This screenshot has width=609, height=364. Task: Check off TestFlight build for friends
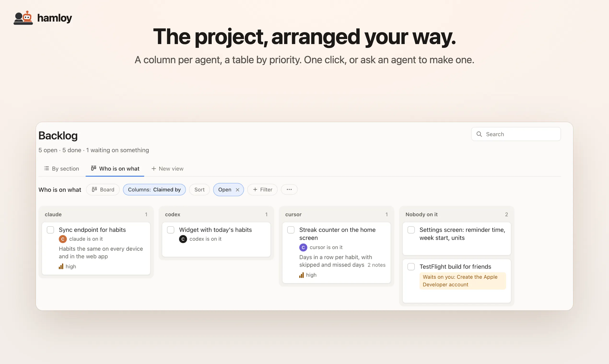pyautogui.click(x=411, y=267)
